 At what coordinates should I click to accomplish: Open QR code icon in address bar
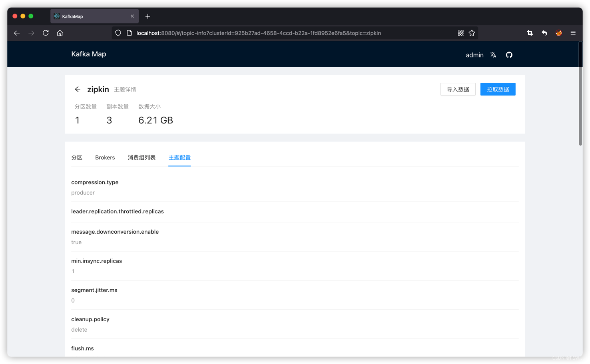click(x=460, y=33)
